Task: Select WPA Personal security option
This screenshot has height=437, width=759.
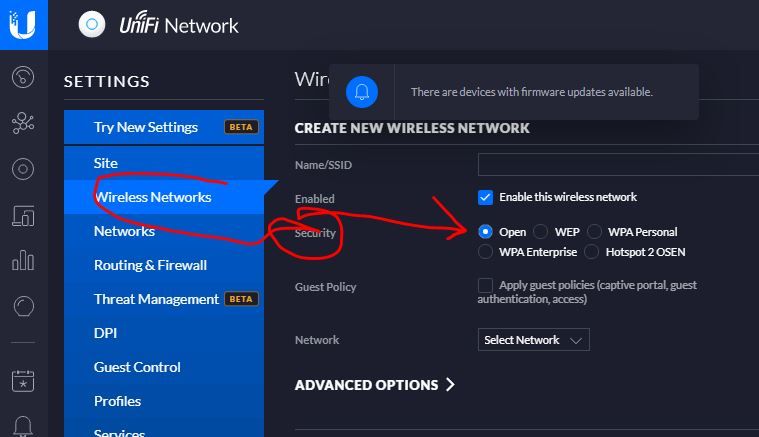Action: point(595,232)
